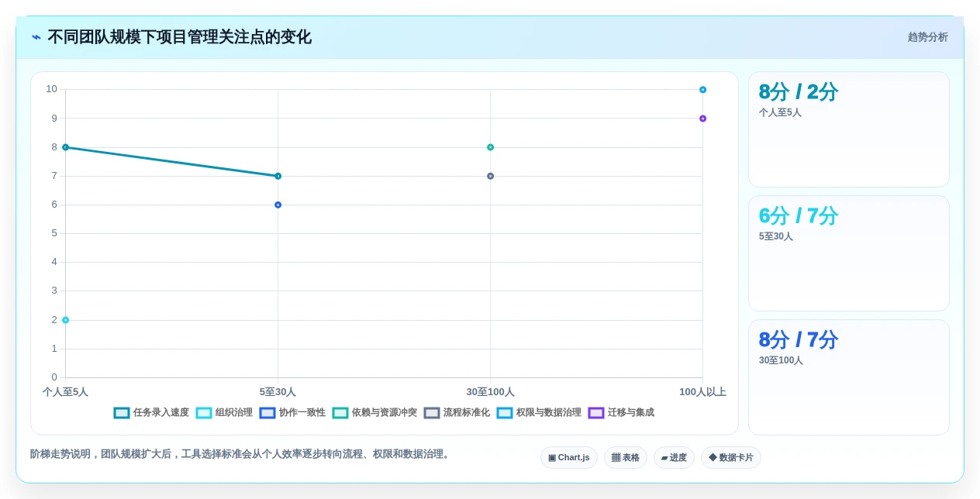Click the chart title 不同团队规模下项目管理关注点的变化
The image size is (980, 499).
pos(179,37)
